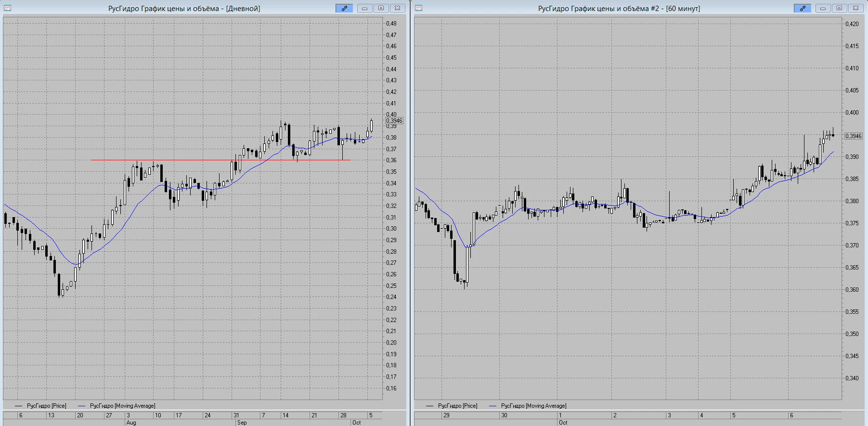Click the 0,400 price label on the 60-minute axis

coord(852,113)
